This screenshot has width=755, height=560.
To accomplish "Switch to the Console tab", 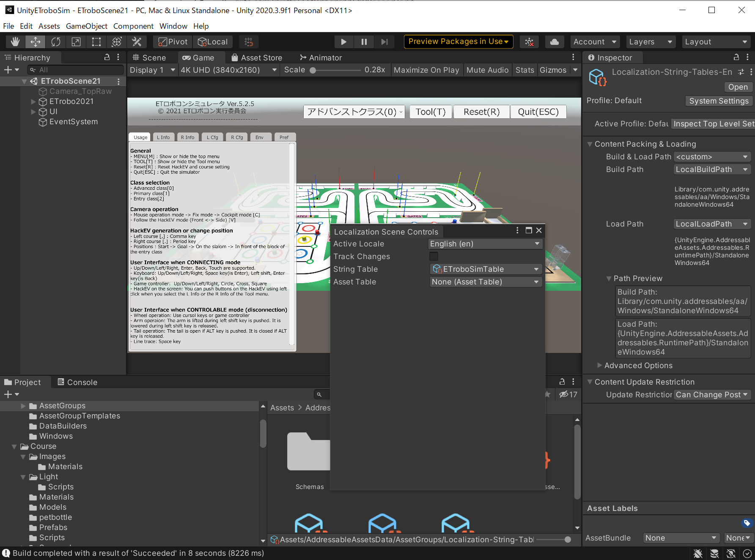I will [77, 382].
